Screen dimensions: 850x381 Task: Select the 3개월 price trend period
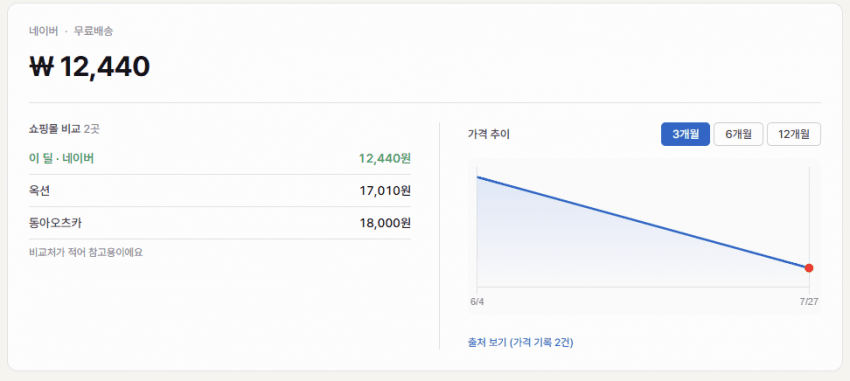point(685,134)
